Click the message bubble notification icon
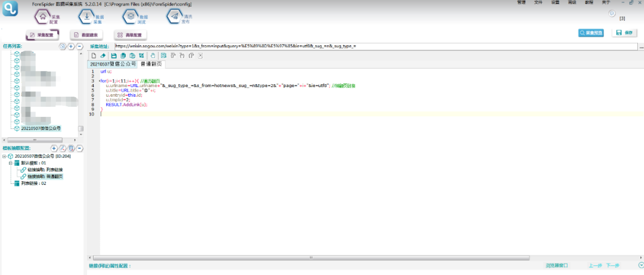Screen dimensions: 644x275 coord(612,14)
